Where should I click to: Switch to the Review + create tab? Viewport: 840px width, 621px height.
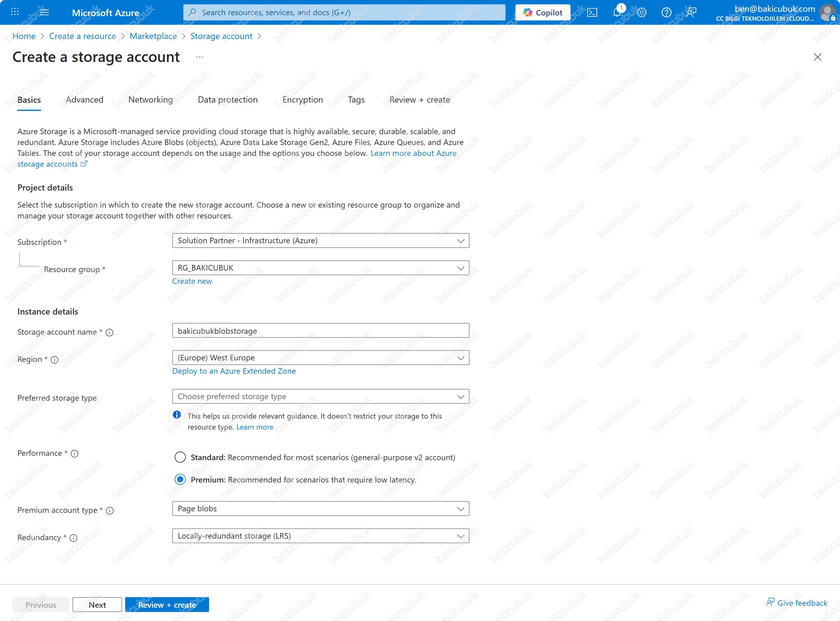[x=419, y=99]
